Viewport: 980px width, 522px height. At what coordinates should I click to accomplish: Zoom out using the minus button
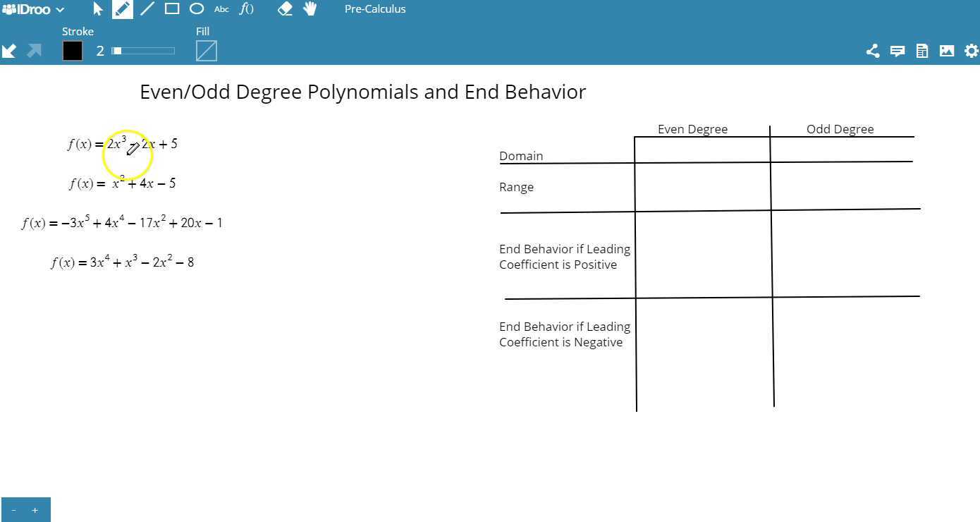click(13, 509)
